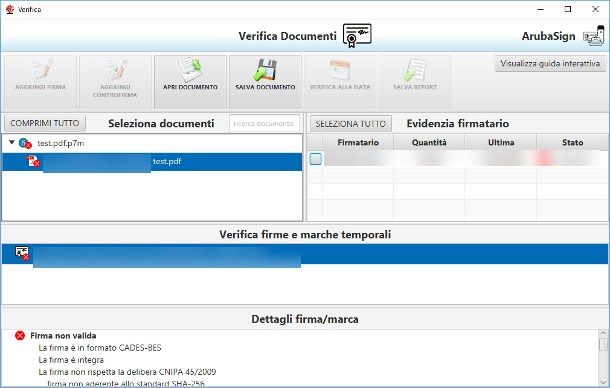The height and width of the screenshot is (388, 610).
Task: Focus the ricerca documento search field
Action: pyautogui.click(x=264, y=123)
